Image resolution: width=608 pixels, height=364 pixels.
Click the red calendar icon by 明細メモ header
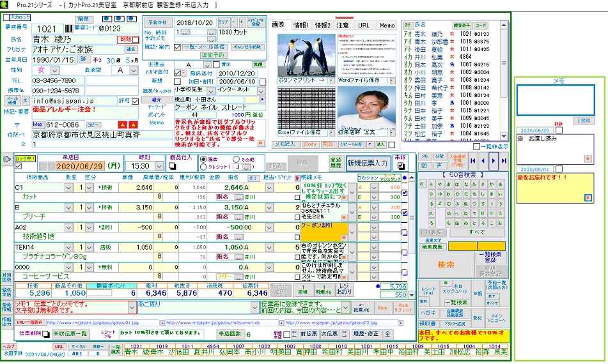click(297, 178)
